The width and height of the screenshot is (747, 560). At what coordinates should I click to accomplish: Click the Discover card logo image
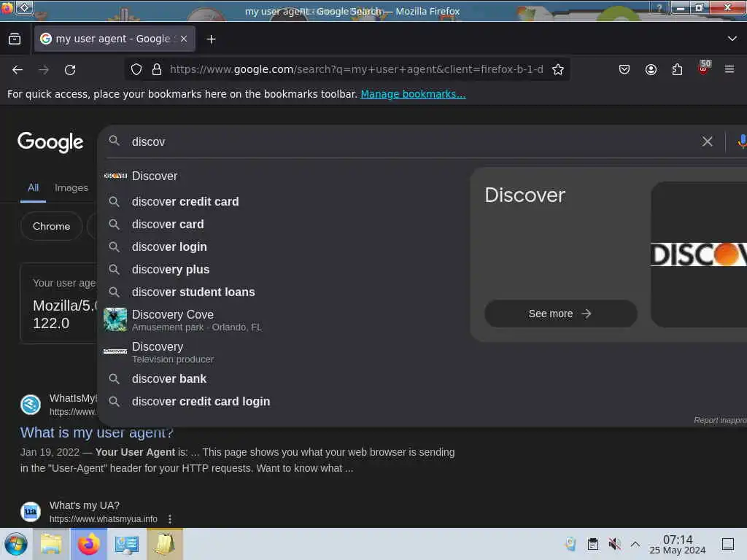699,254
